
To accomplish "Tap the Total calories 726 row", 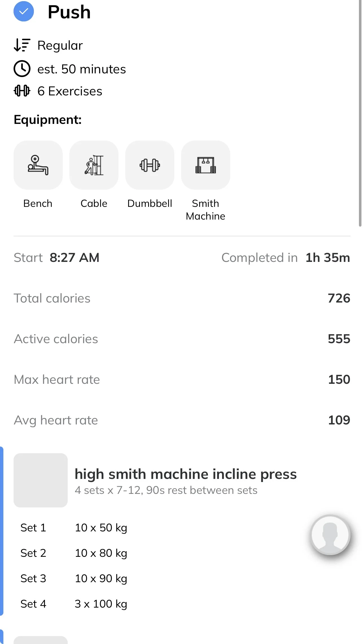I will point(182,298).
